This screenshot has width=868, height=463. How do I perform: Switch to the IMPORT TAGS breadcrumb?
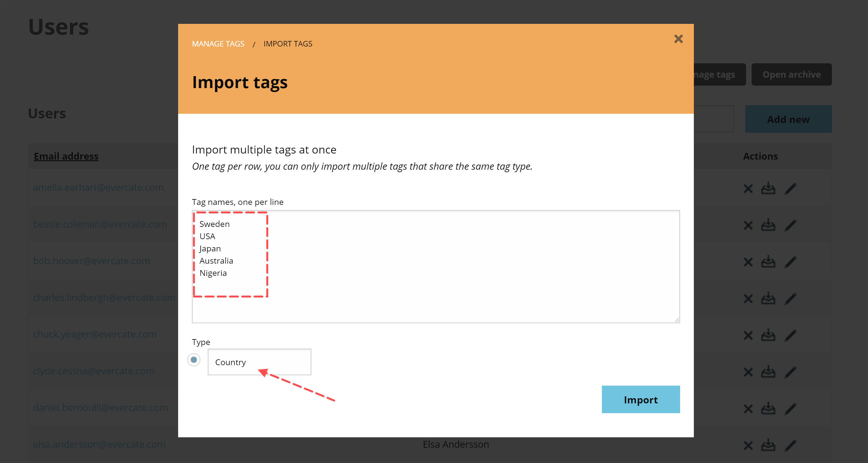(x=288, y=43)
